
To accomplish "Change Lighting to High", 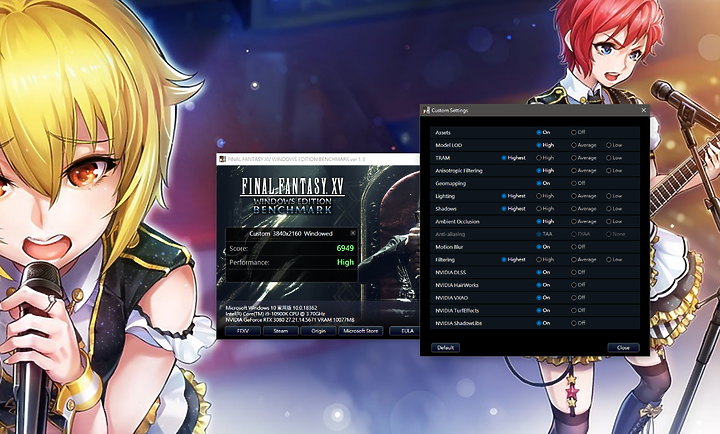I will [x=546, y=196].
